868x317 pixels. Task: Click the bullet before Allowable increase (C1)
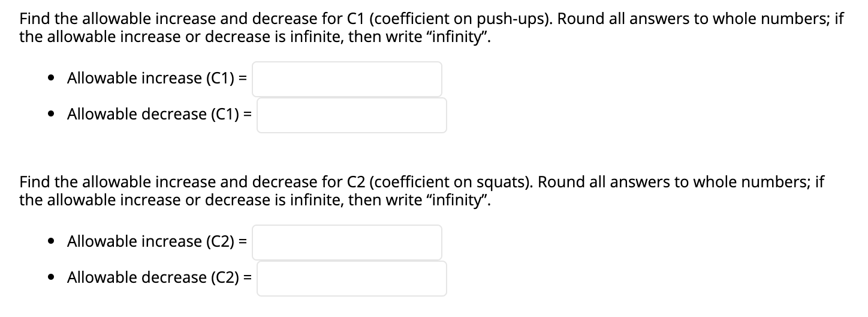pos(53,79)
